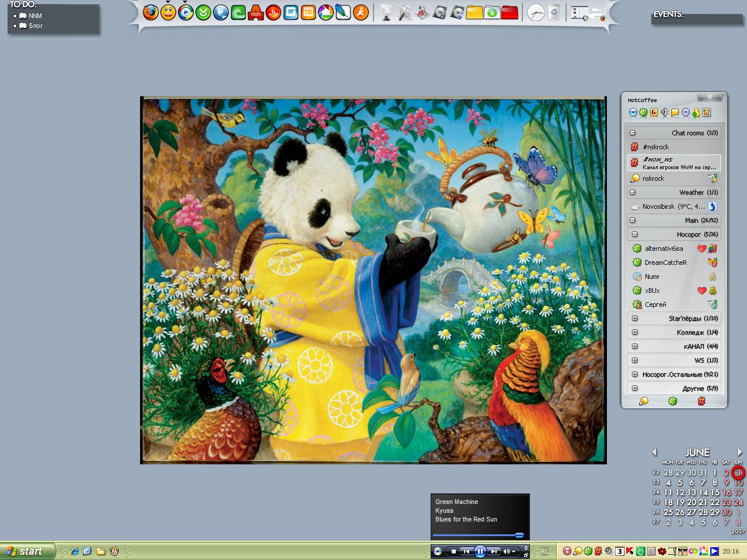Expand the WS group
This screenshot has width=747, height=560.
634,360
